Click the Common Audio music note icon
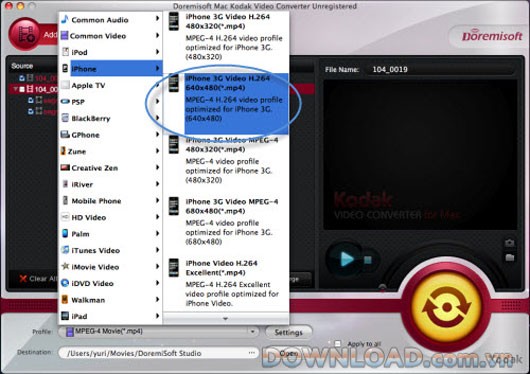Screen dimensions: 530x374 [x=65, y=19]
